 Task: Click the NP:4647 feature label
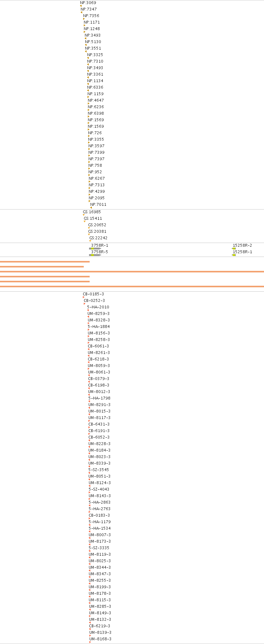pos(96,100)
